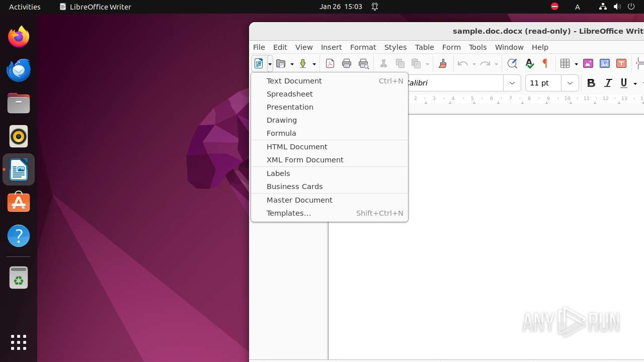Expand the Open file dropdown arrow

click(292, 64)
